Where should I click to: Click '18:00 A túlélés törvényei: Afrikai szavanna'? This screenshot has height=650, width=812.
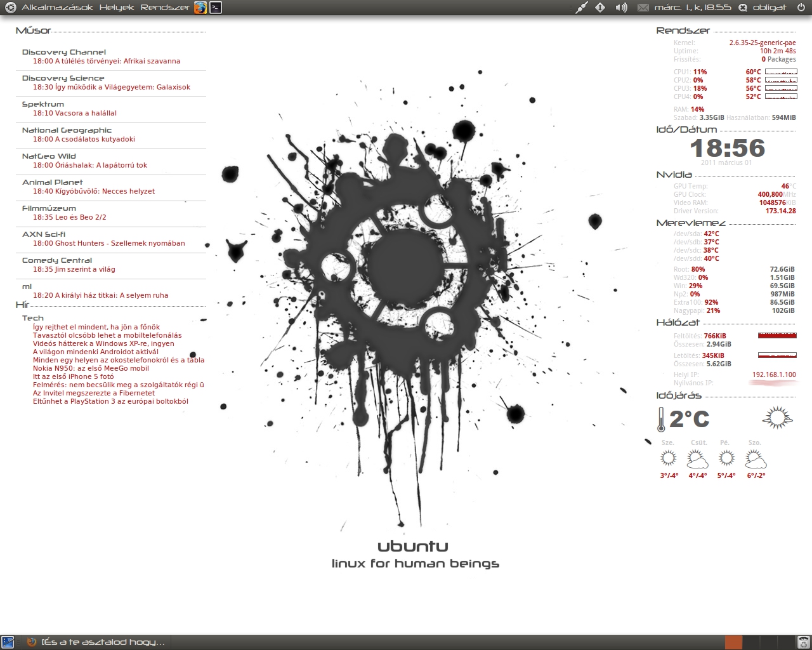[x=107, y=61]
